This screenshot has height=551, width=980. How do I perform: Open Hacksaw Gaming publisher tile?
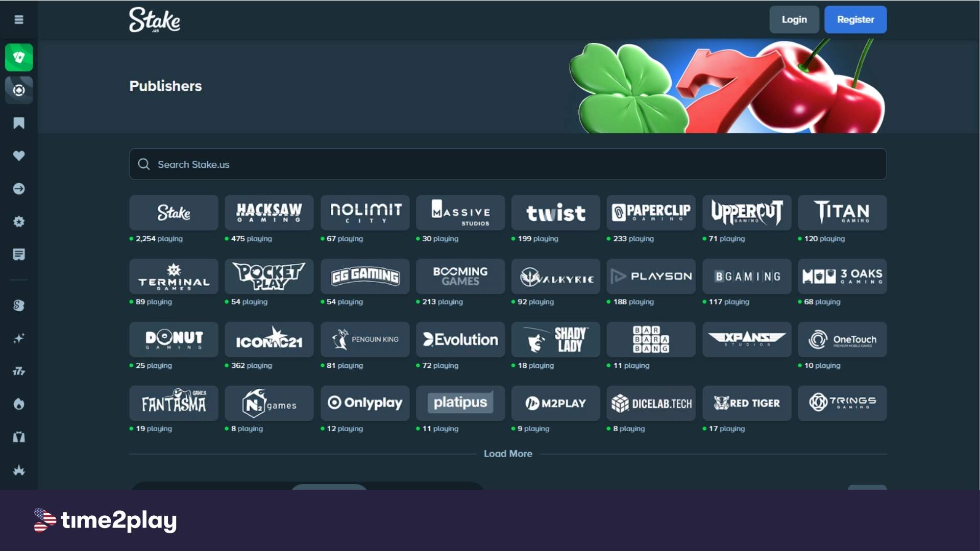[x=269, y=212]
